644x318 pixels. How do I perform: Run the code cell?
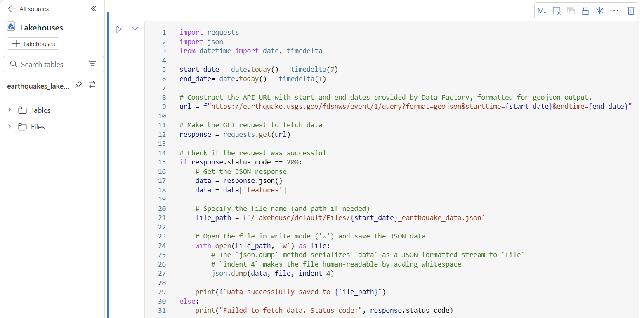pyautogui.click(x=119, y=29)
